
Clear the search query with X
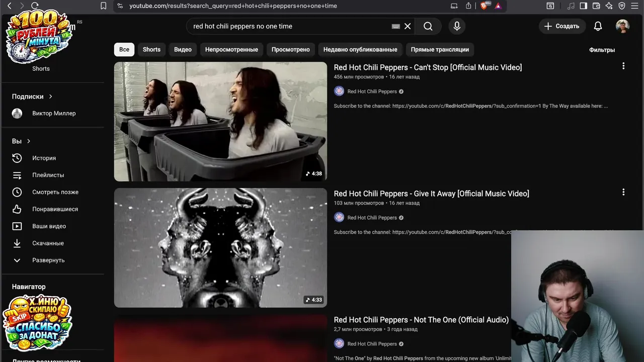pyautogui.click(x=408, y=26)
